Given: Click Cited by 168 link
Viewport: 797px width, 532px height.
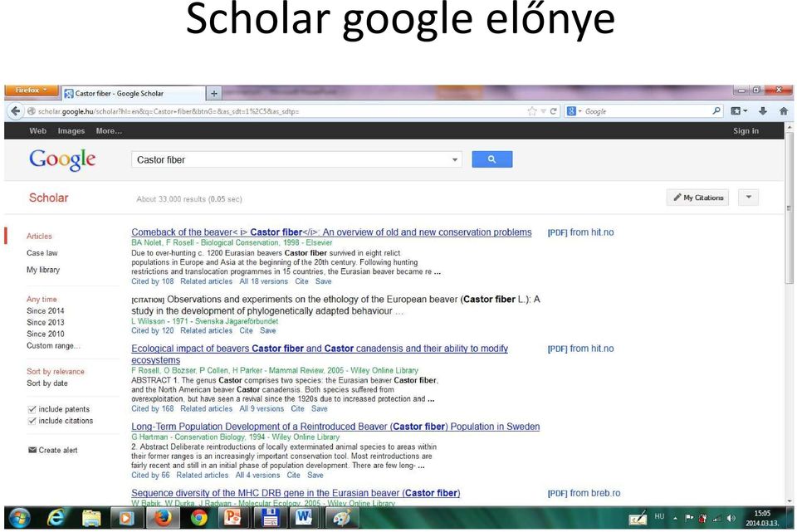Looking at the screenshot, I should tap(153, 408).
